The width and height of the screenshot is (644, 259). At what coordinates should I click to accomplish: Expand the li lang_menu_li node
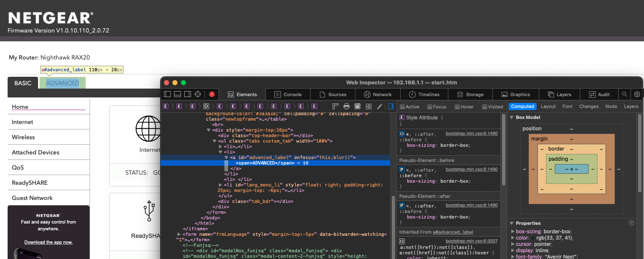pos(220,185)
